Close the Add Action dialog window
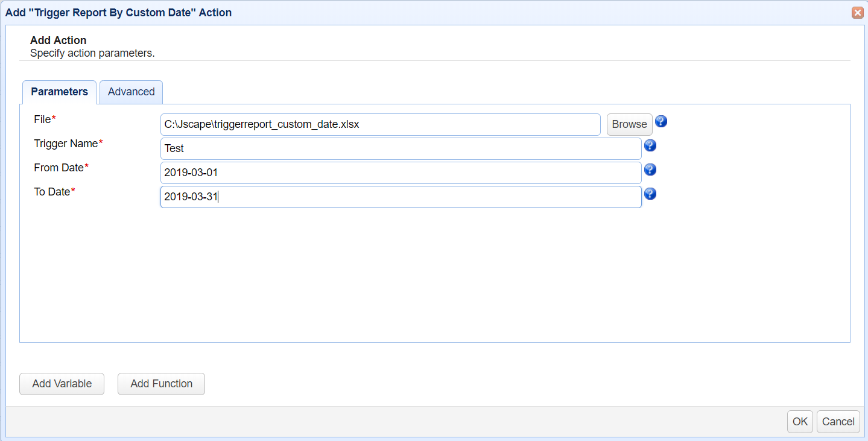868x441 pixels. pos(857,12)
